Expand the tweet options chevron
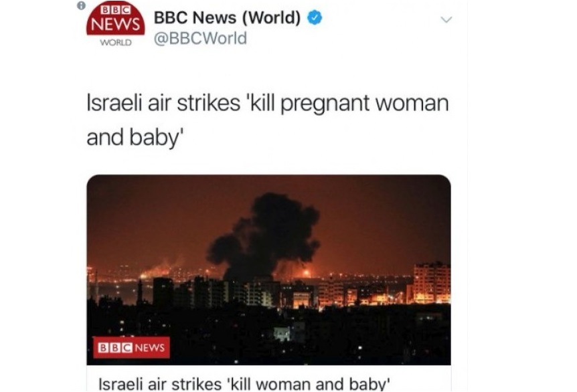The image size is (577, 392). [446, 19]
